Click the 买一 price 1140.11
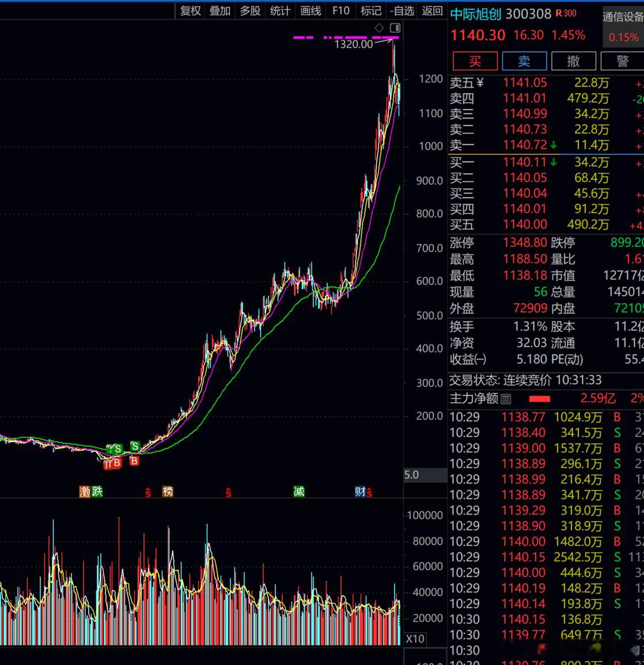 [x=525, y=162]
